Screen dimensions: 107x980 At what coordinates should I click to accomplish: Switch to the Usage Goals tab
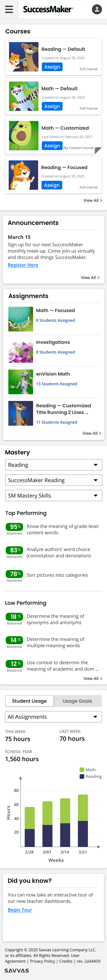[77, 701]
